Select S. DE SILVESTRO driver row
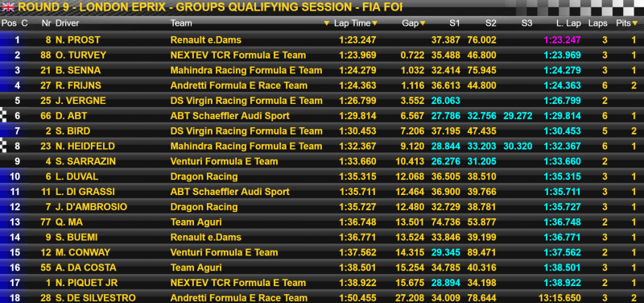Viewport: 644px width, 303px height. coord(322,297)
